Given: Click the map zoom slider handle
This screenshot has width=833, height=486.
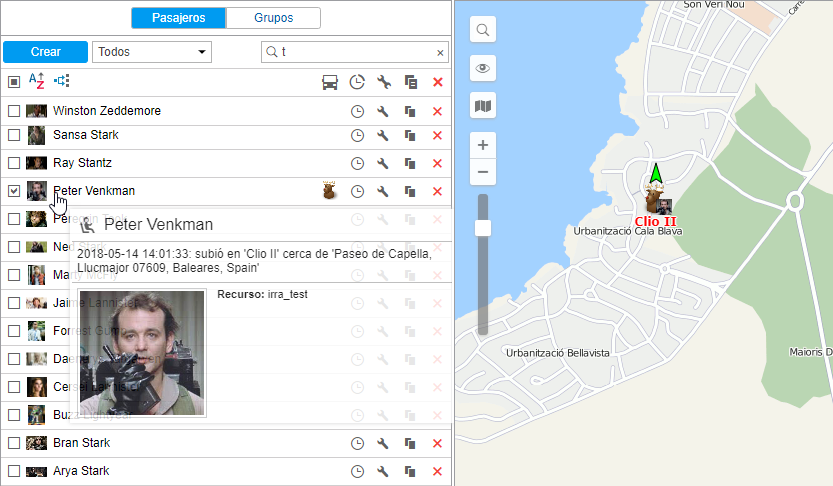Looking at the screenshot, I should tap(483, 228).
